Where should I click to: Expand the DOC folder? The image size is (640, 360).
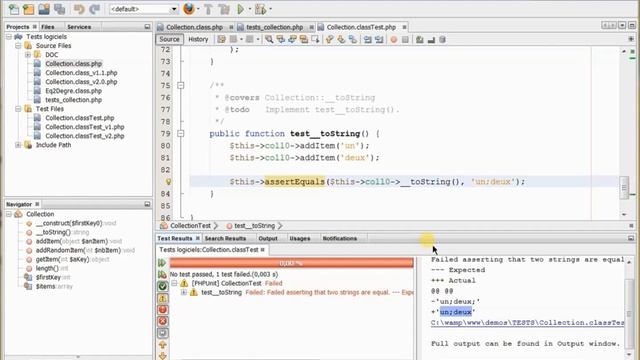coord(28,55)
